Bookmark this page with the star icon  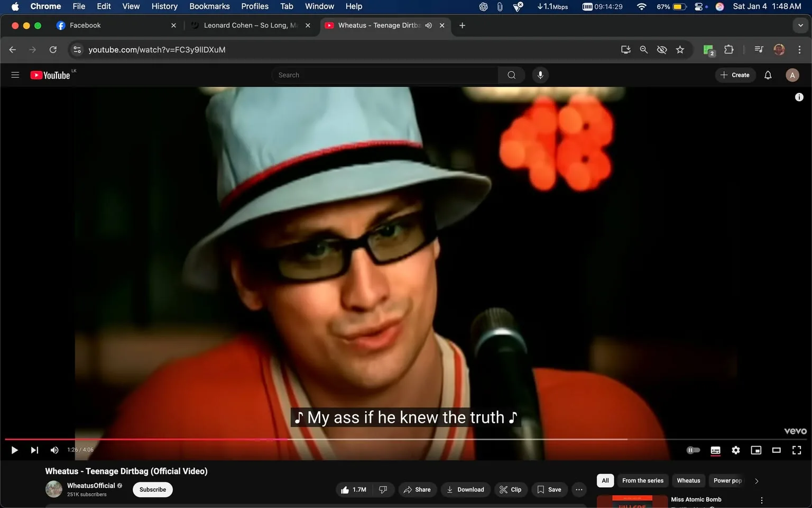[x=680, y=49]
